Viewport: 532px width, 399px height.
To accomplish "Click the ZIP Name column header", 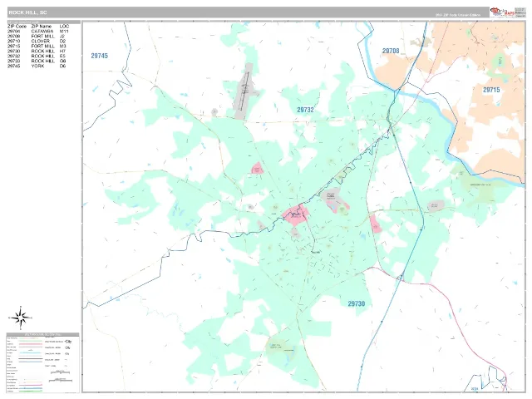I will pyautogui.click(x=42, y=26).
